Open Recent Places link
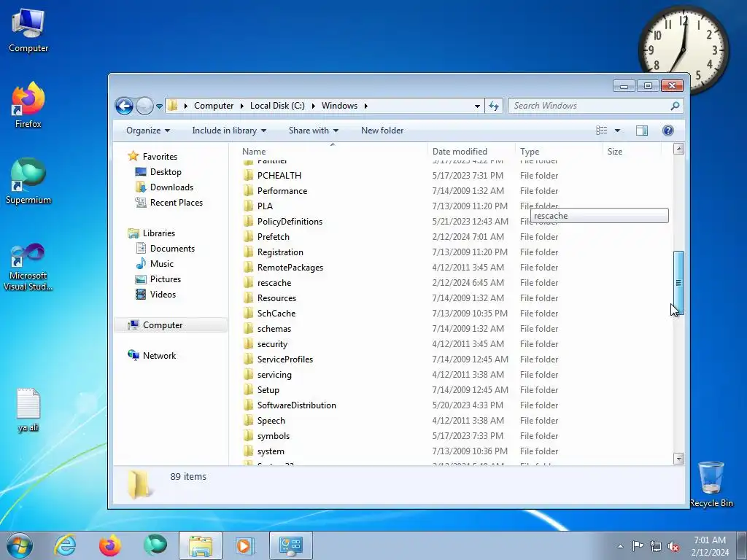747x560 pixels. [x=177, y=203]
